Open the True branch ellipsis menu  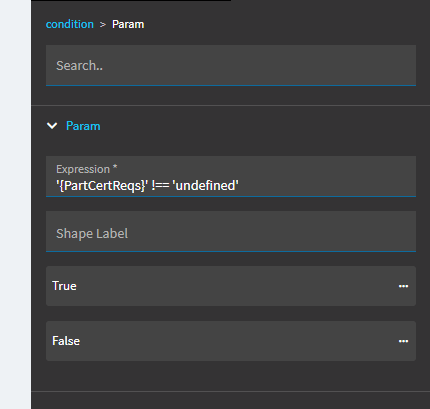tap(403, 286)
